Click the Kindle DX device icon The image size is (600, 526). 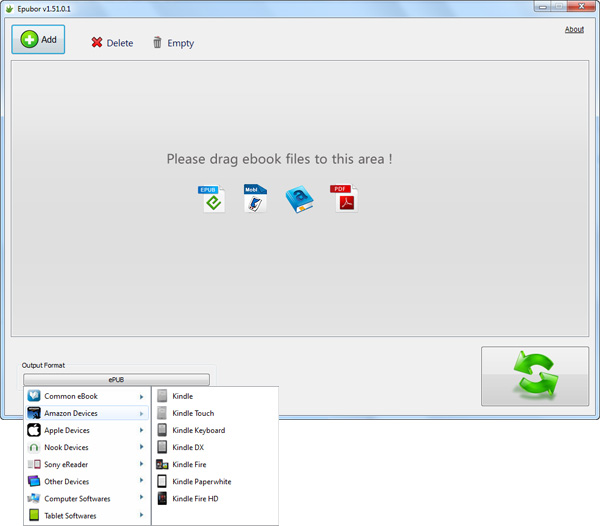point(162,447)
